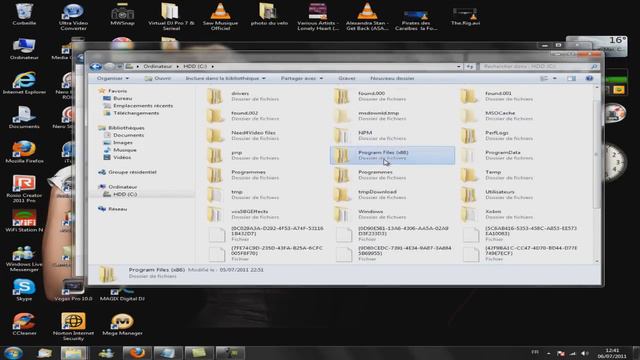640x360 pixels.
Task: Select the Skype desktop icon
Action: click(24, 289)
